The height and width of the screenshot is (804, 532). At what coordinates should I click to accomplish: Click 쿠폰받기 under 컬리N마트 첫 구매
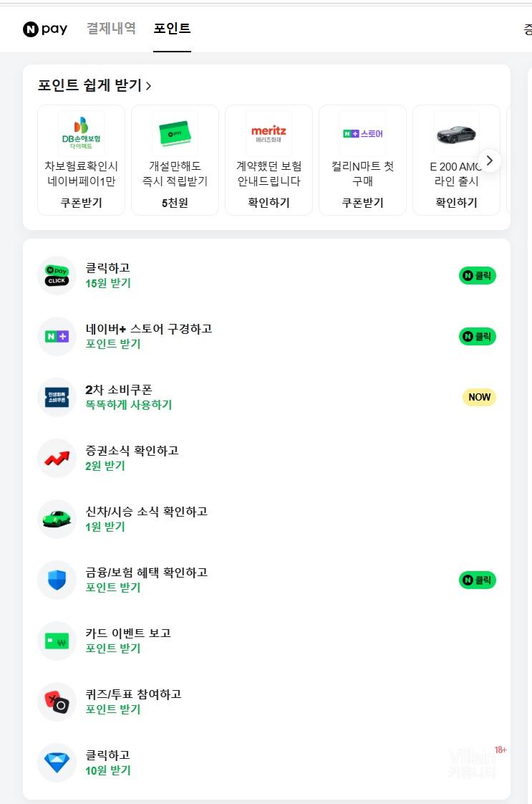(362, 203)
